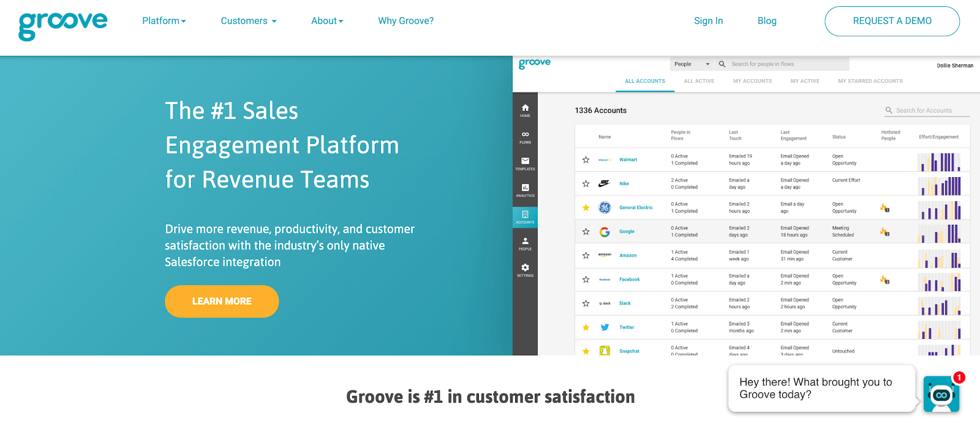Screen dimensions: 980x429
Task: Switch to My Starred Accounts tab
Action: click(870, 81)
